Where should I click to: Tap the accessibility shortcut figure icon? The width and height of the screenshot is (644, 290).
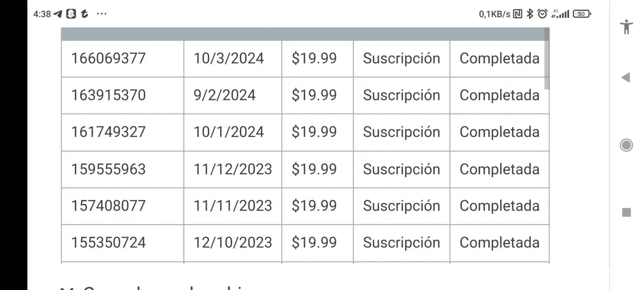tap(626, 27)
